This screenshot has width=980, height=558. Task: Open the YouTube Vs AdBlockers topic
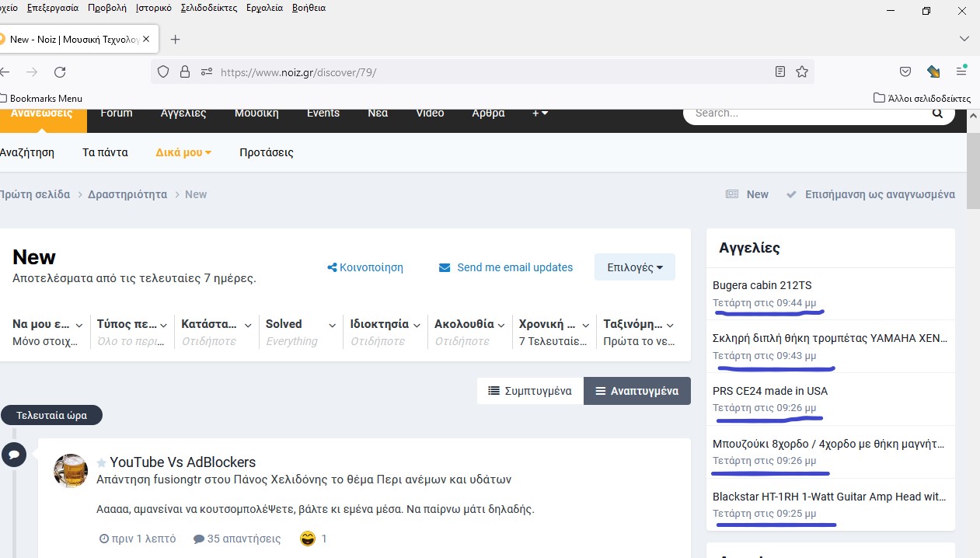coord(183,462)
